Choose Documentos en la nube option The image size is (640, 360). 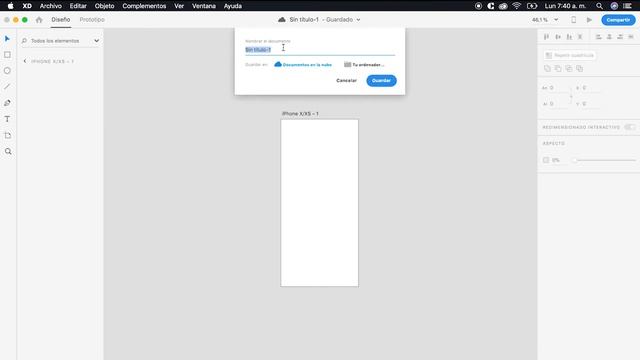pos(303,64)
